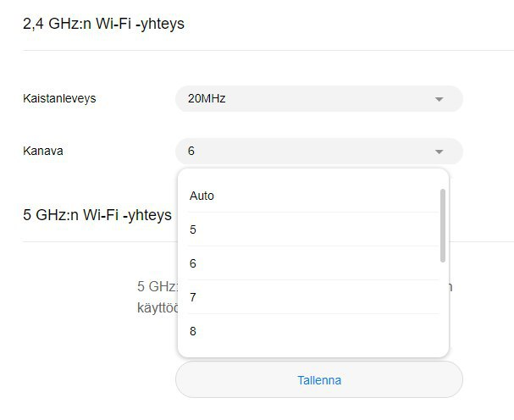
Task: Select Auto from the channel list
Action: click(x=202, y=196)
